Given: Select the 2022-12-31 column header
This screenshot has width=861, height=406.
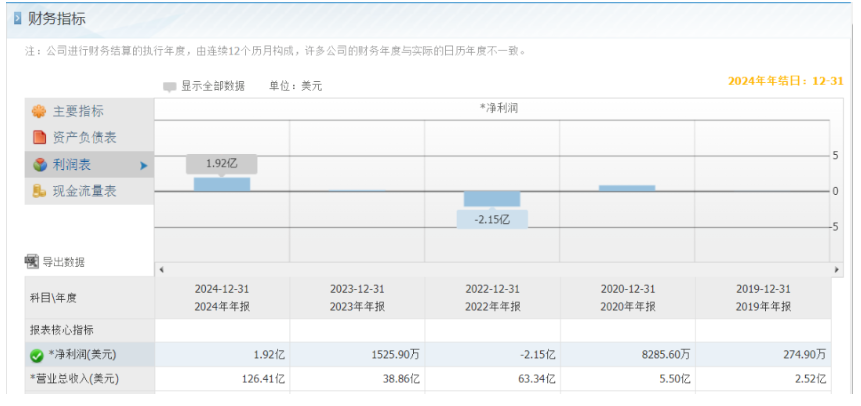Looking at the screenshot, I should pyautogui.click(x=493, y=298).
